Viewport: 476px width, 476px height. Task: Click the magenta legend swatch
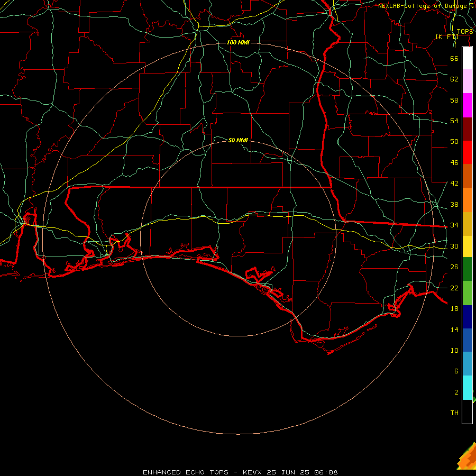click(467, 105)
